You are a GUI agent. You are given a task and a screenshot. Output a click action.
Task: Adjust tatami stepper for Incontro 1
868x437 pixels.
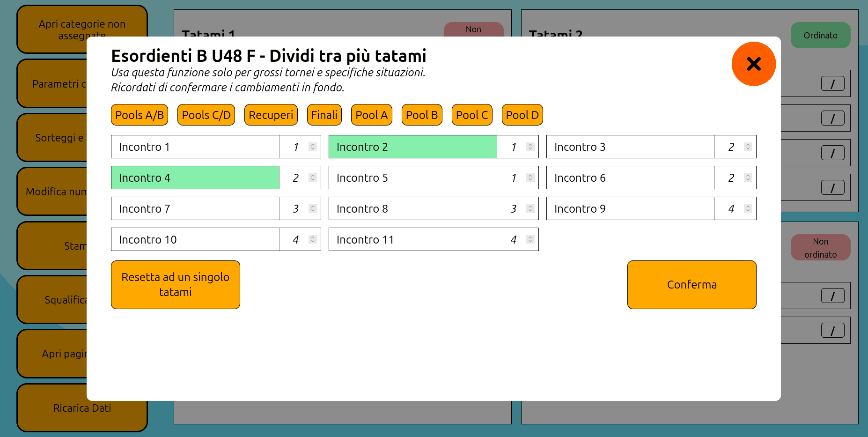click(313, 147)
